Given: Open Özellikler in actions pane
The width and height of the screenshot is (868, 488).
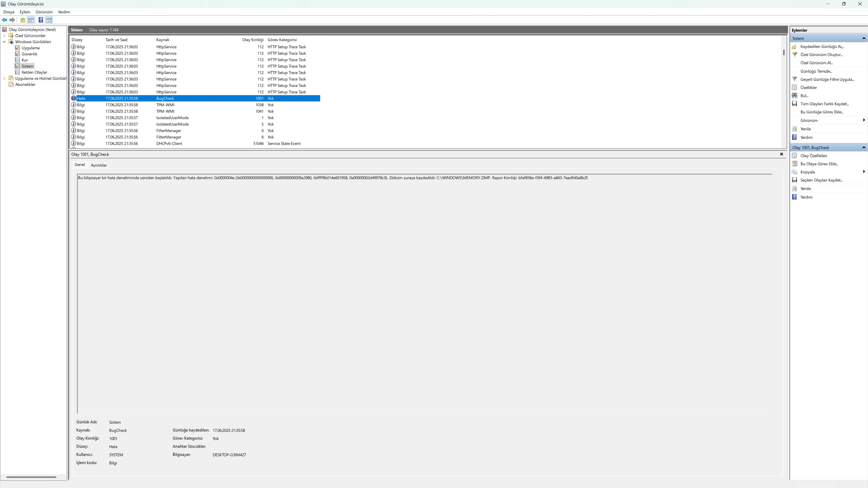Looking at the screenshot, I should pyautogui.click(x=808, y=87).
